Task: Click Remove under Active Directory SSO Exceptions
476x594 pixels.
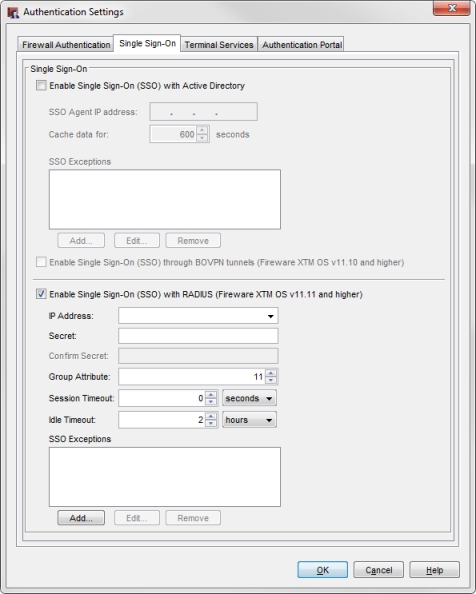Action: 193,241
